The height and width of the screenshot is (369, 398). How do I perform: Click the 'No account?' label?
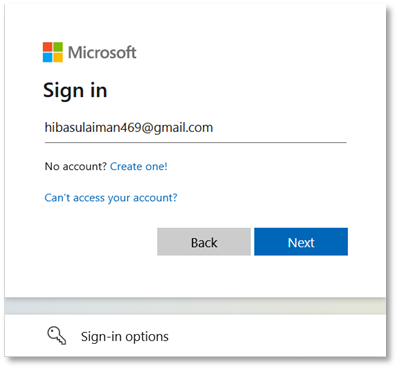click(x=76, y=166)
